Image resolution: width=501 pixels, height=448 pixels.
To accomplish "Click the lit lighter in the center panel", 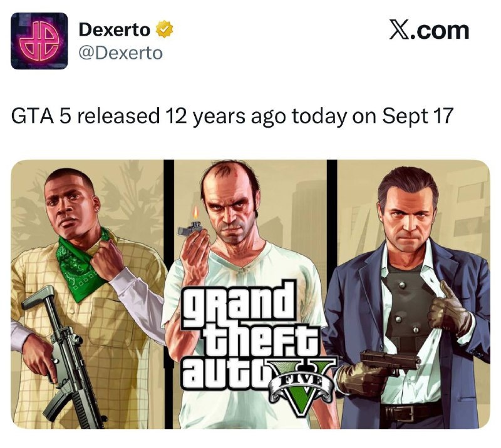I will [191, 225].
